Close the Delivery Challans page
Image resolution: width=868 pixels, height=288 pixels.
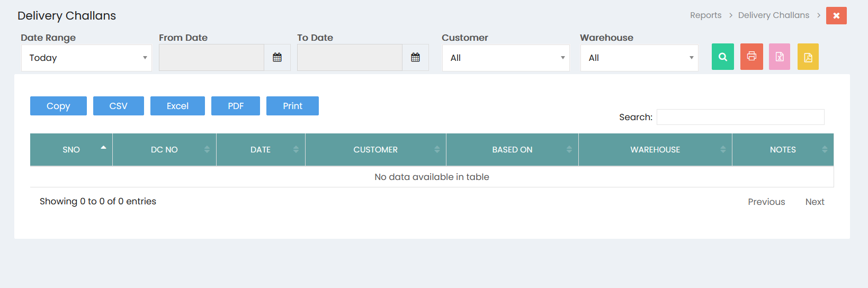click(836, 15)
